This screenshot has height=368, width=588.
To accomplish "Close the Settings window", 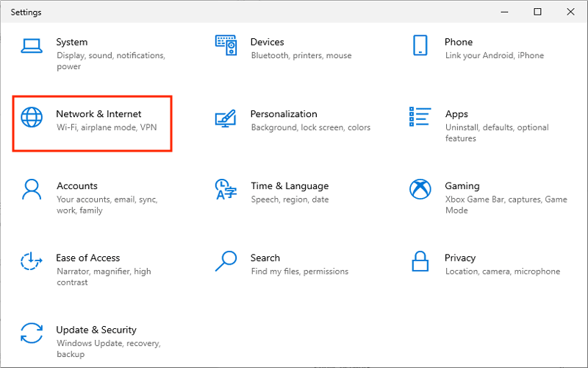I will click(570, 12).
